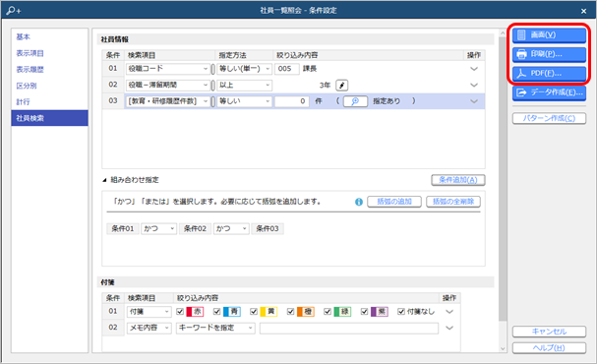Select the 基本 tab in the sidebar
Image resolution: width=597 pixels, height=364 pixels.
(49, 37)
